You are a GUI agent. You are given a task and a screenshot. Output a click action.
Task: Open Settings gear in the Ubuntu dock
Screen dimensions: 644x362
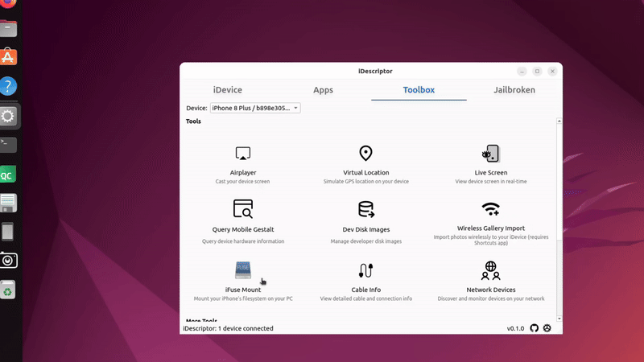pyautogui.click(x=8, y=116)
